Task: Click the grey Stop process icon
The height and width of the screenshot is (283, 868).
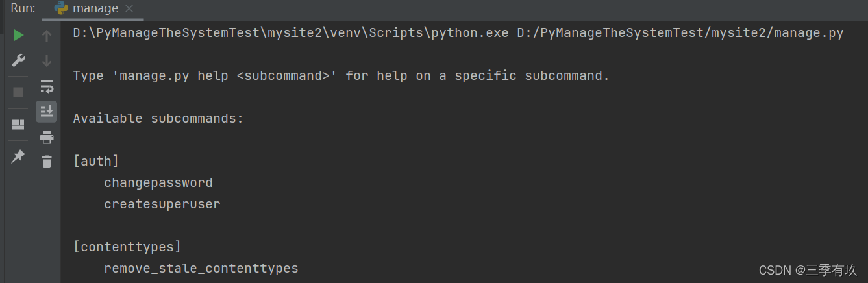Action: coord(18,92)
